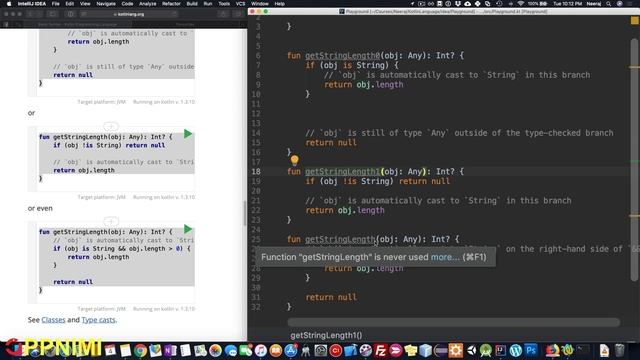The image size is (640, 360).
Task: Open OneNote from the dock
Action: point(170,350)
